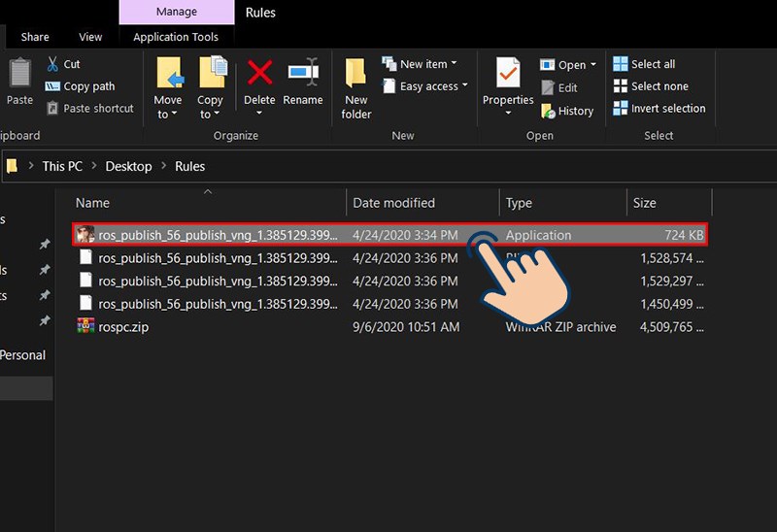Image resolution: width=777 pixels, height=532 pixels.
Task: Open the Share ribbon tab
Action: (x=35, y=37)
